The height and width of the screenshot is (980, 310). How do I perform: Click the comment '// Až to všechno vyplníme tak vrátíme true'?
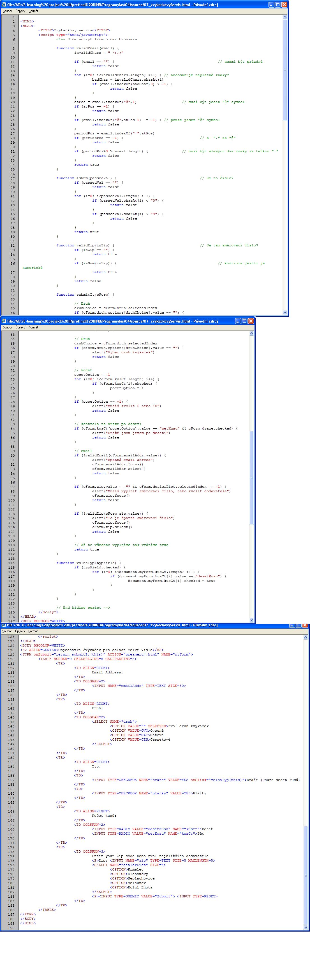[121, 545]
